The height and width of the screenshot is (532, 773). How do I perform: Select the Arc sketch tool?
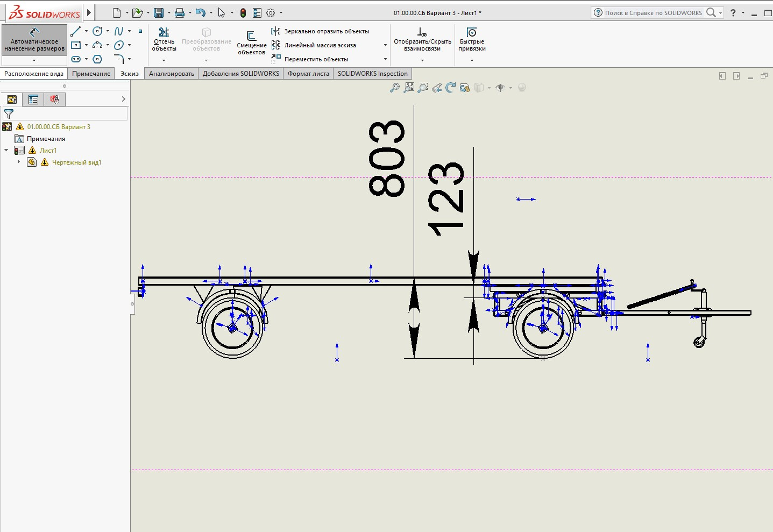click(97, 45)
